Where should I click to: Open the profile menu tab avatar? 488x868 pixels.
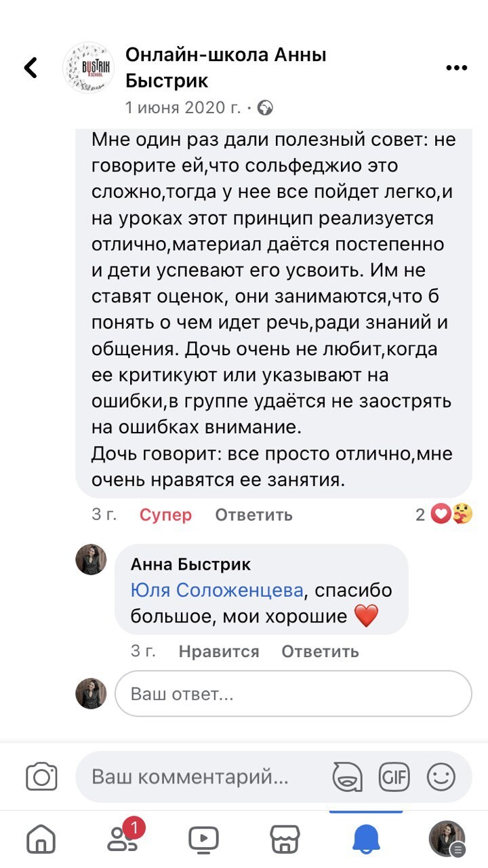click(x=447, y=840)
